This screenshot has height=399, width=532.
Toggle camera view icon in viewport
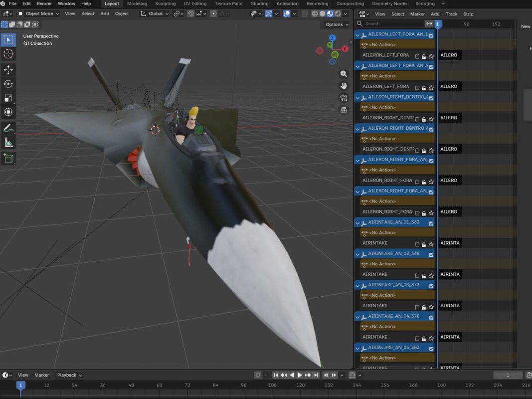(344, 98)
